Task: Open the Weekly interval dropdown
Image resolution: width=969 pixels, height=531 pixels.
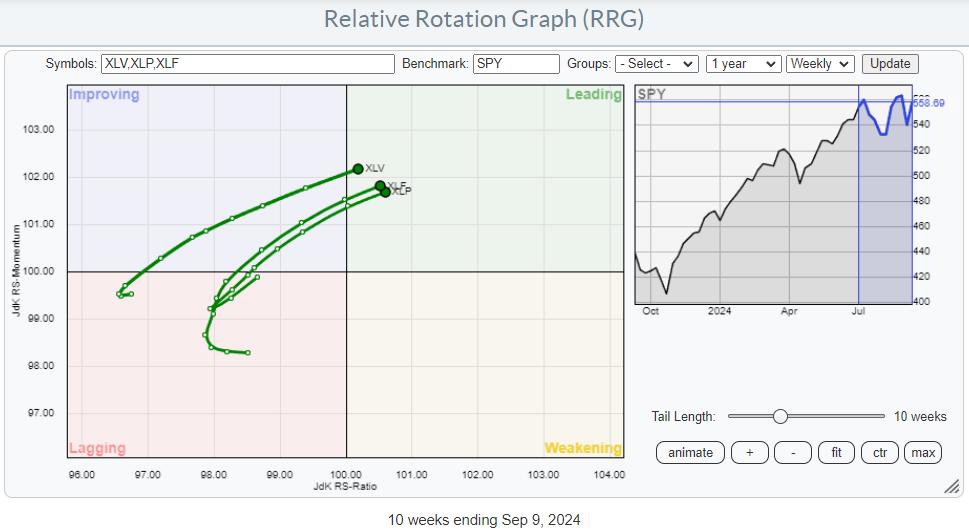Action: point(820,64)
